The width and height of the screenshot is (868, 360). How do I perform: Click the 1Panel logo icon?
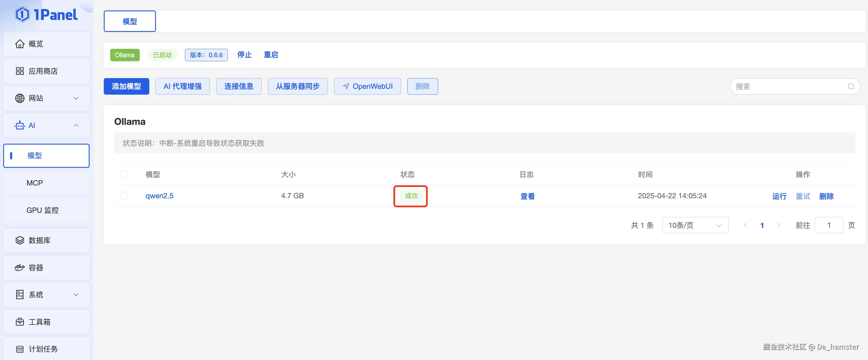(x=22, y=15)
